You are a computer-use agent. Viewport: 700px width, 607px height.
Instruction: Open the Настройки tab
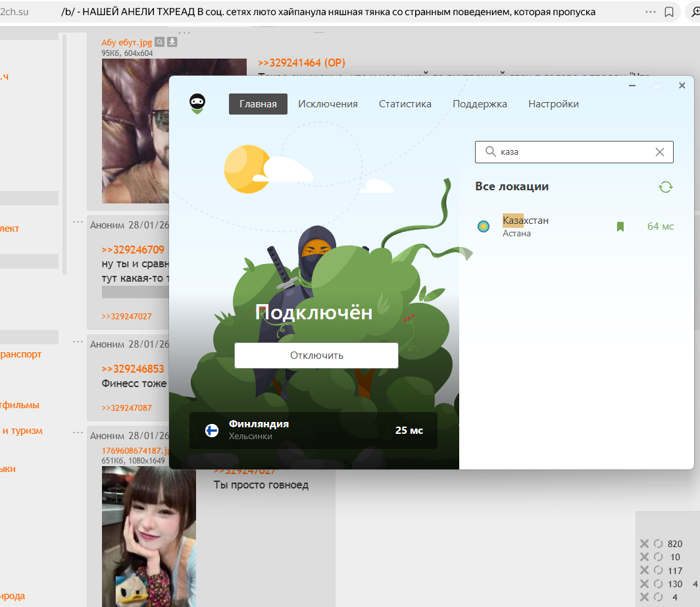[x=553, y=104]
